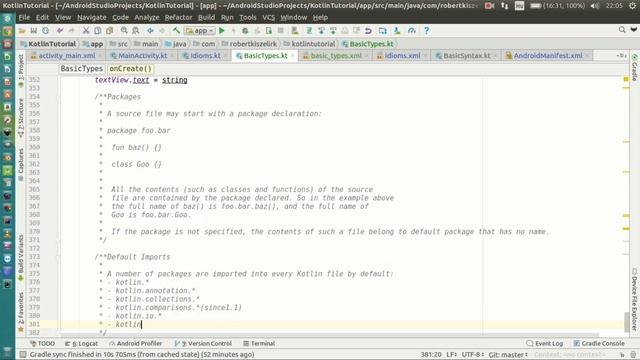
Task: Open the Project side panel
Action: pyautogui.click(x=21, y=70)
